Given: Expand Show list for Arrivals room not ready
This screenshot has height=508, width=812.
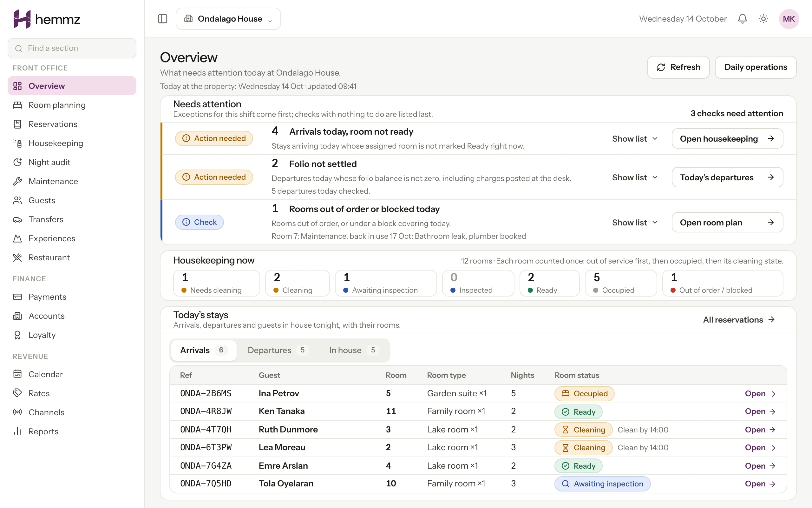Looking at the screenshot, I should coord(635,138).
